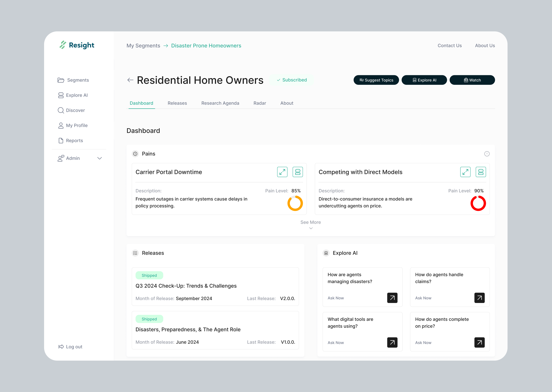The width and height of the screenshot is (552, 392).
Task: Open the Disaster Prone Homeowners breadcrumb link
Action: coord(206,45)
